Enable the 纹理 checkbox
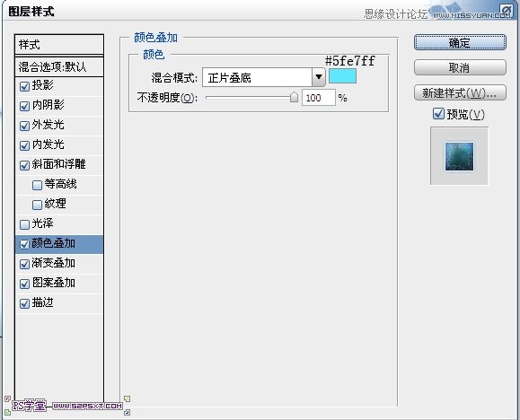The width and height of the screenshot is (520, 420). [x=37, y=205]
